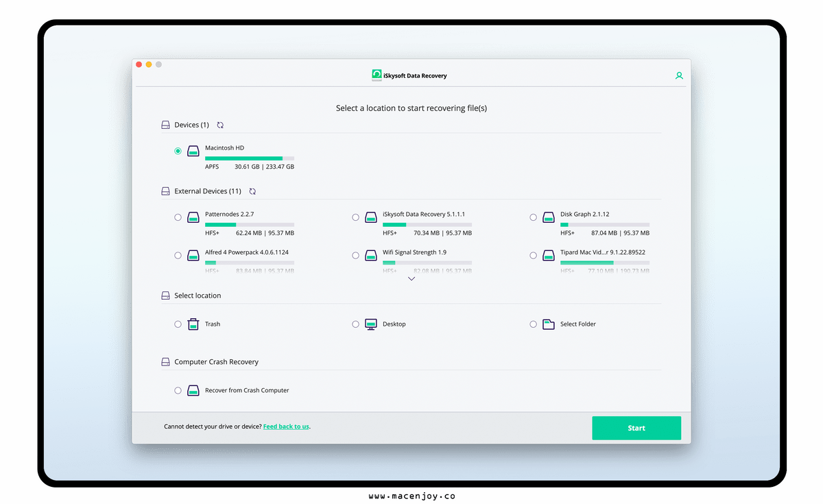Choose the Desktop location radio button

pyautogui.click(x=355, y=324)
